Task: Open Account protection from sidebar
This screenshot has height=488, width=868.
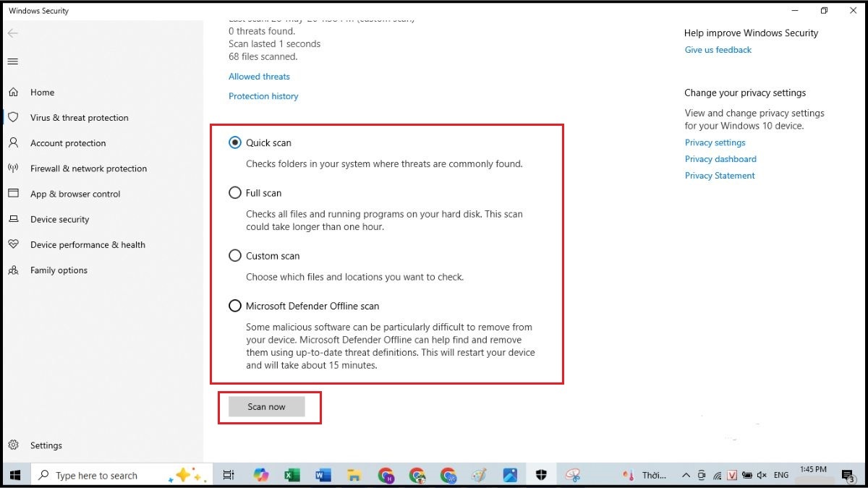Action: 68,143
